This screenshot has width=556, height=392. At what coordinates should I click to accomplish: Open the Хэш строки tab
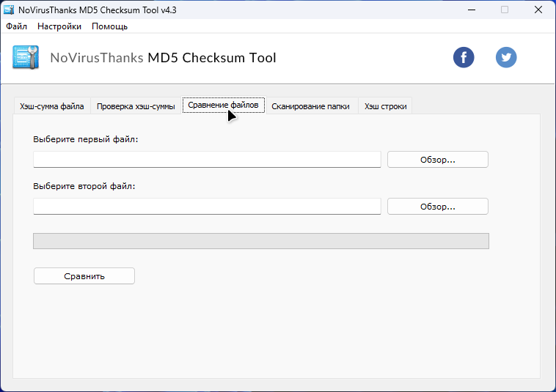385,106
